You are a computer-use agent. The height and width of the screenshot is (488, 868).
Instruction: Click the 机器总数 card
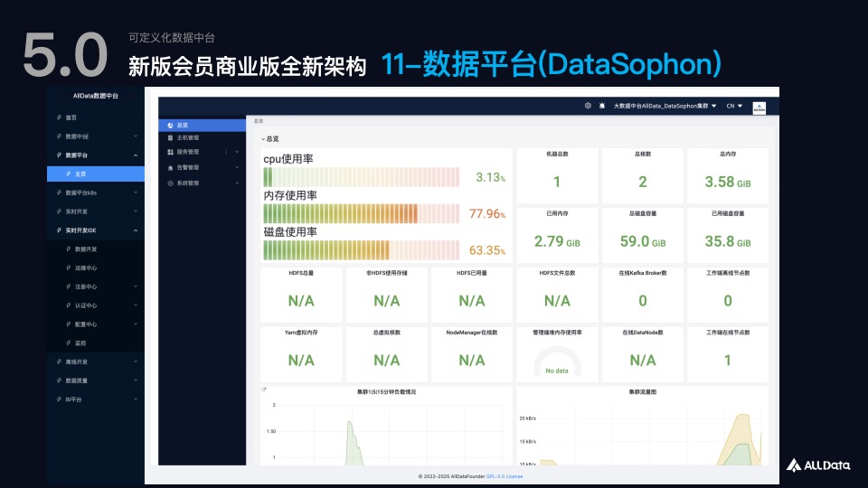[x=558, y=176]
